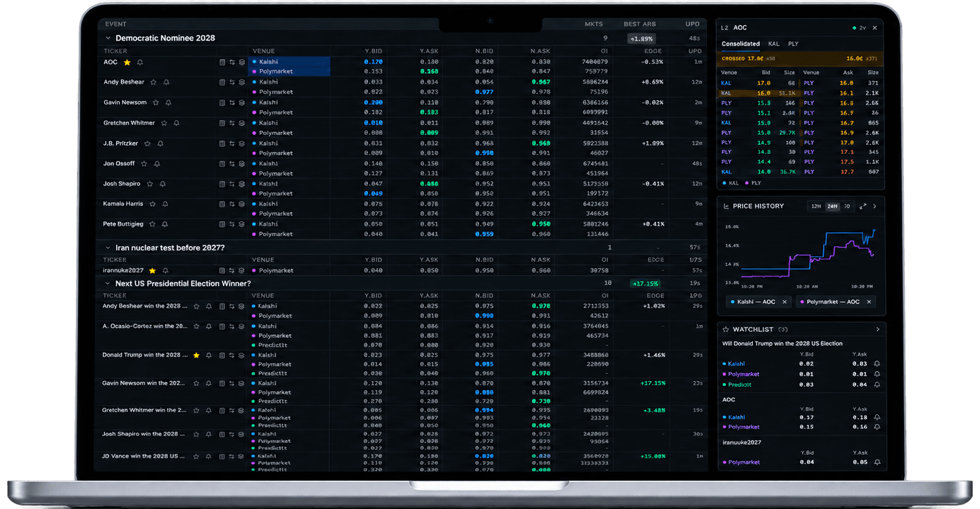The height and width of the screenshot is (509, 980).
Task: Click +1.89% best arb badge
Action: [641, 39]
